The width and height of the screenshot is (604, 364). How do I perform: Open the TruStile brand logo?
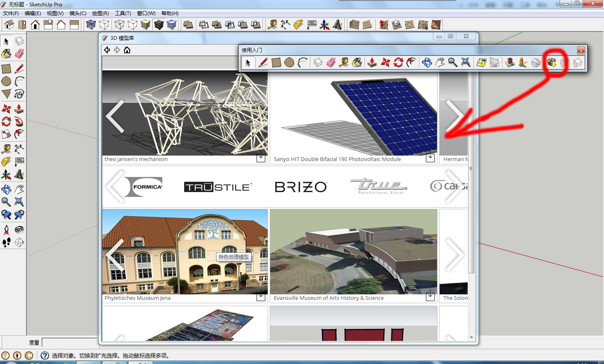(x=218, y=187)
